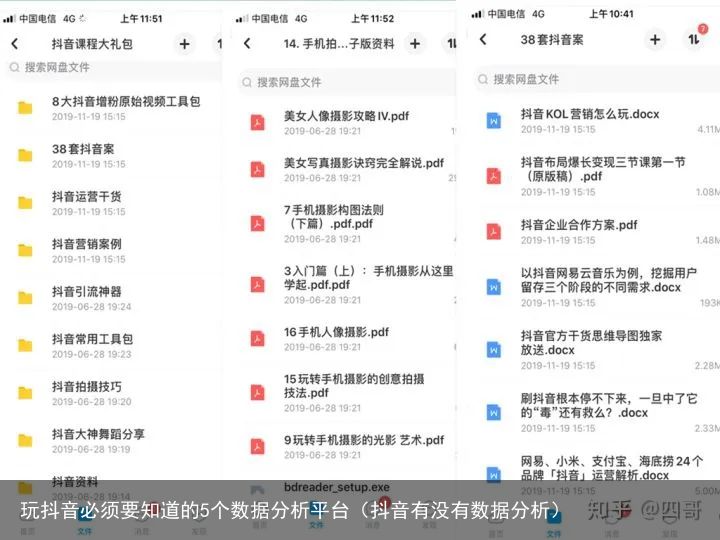Open PDF icon of 7手机摄影构图法则

(258, 224)
